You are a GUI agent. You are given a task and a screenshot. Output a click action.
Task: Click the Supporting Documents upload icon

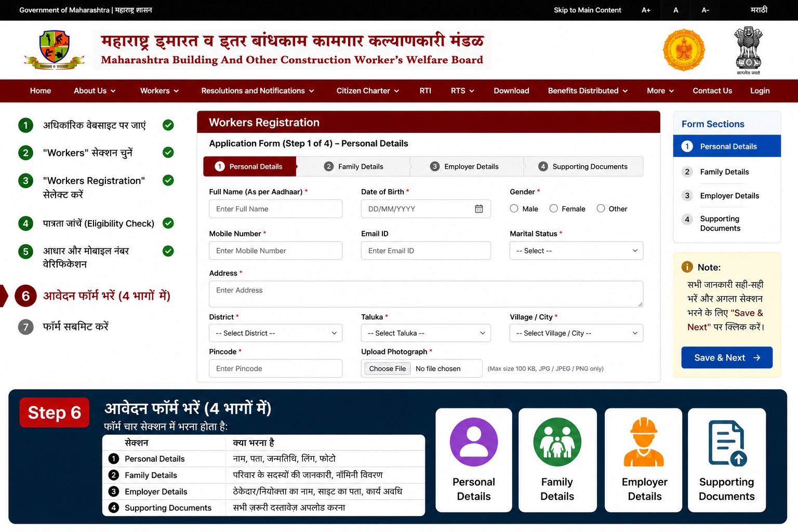(727, 443)
